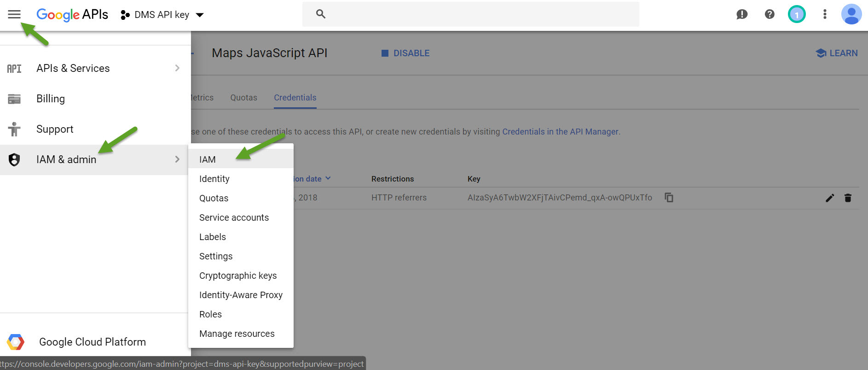
Task: Open Settings submenu entry
Action: point(241,256)
